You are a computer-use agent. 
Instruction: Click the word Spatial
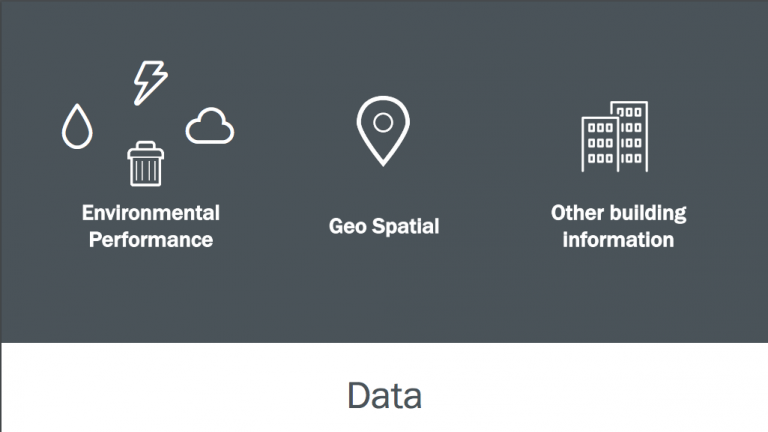click(406, 226)
